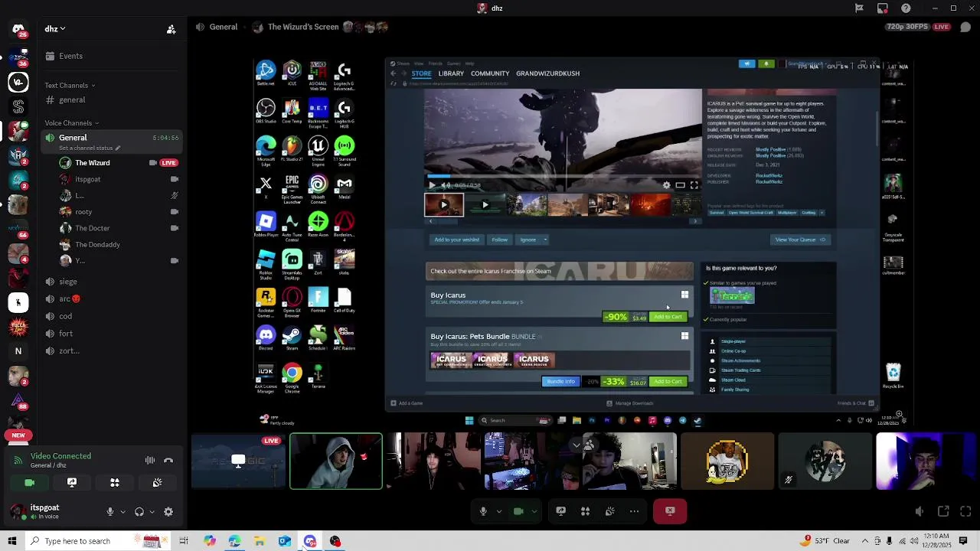Click Unreal Engine icon on streamed desktop
The image size is (980, 551).
[x=318, y=149]
